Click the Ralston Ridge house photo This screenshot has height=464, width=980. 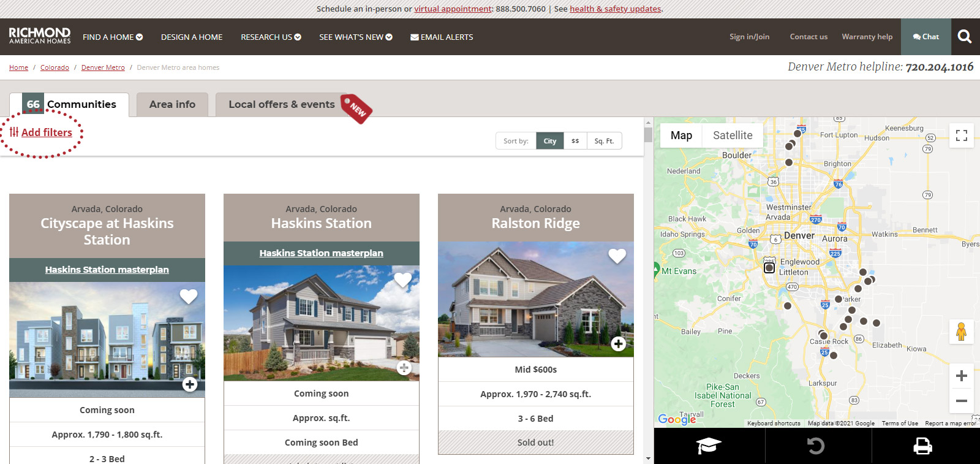click(536, 299)
